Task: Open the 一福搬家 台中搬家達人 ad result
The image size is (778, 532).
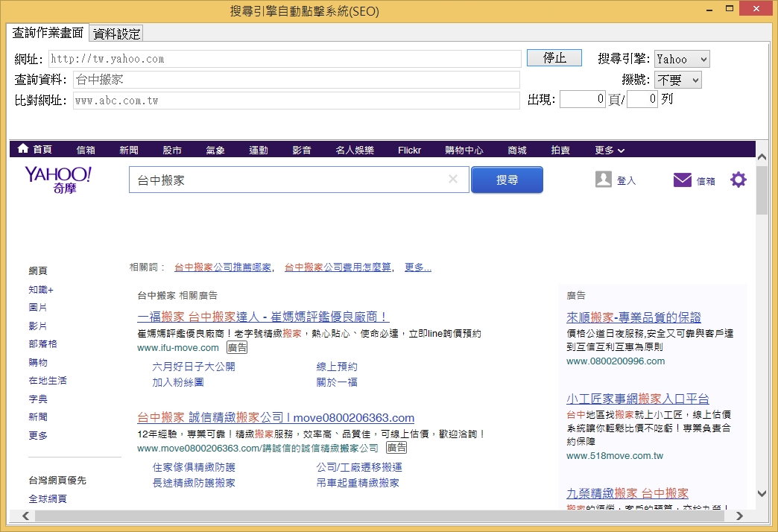Action: coord(262,317)
